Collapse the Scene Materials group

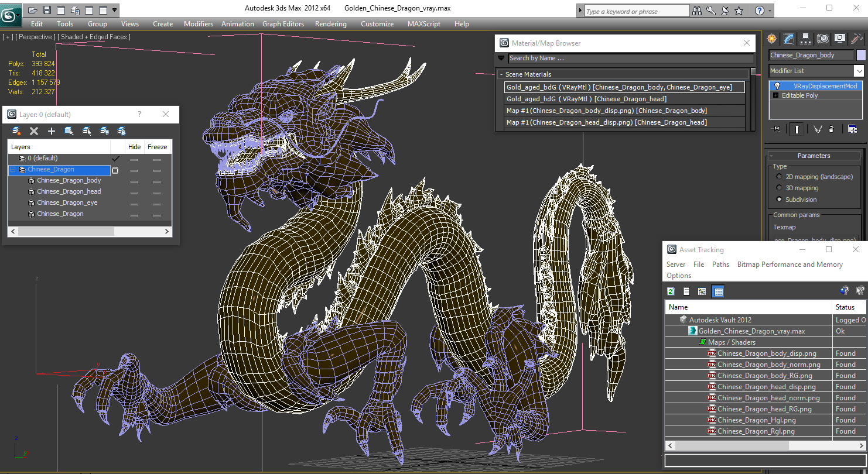coord(501,74)
